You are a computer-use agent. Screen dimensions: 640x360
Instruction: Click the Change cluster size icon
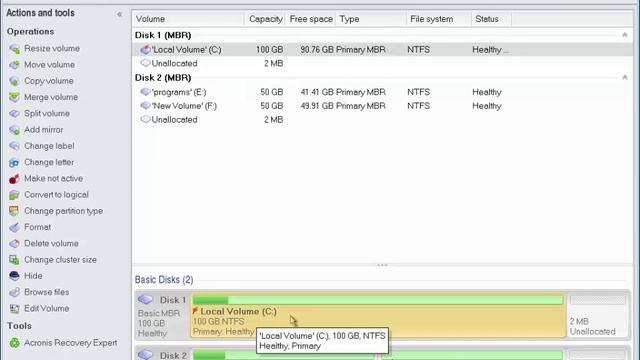click(15, 260)
